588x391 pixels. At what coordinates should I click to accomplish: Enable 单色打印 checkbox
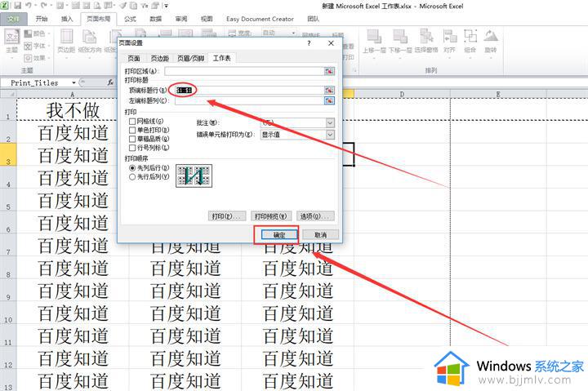[x=132, y=130]
